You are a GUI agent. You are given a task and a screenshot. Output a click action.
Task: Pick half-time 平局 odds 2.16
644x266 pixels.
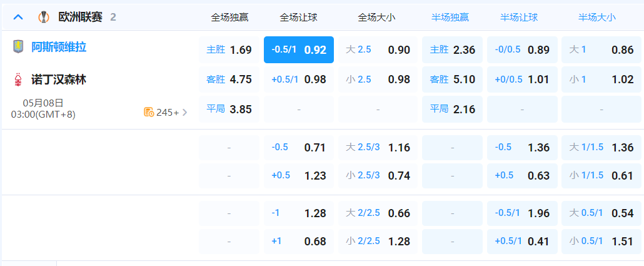click(x=452, y=110)
